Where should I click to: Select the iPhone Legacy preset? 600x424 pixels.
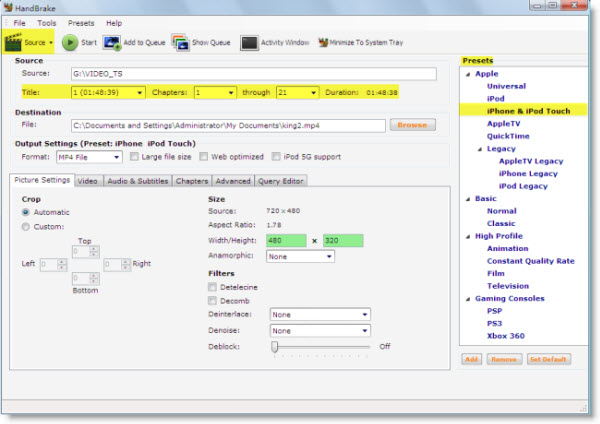[x=528, y=174]
